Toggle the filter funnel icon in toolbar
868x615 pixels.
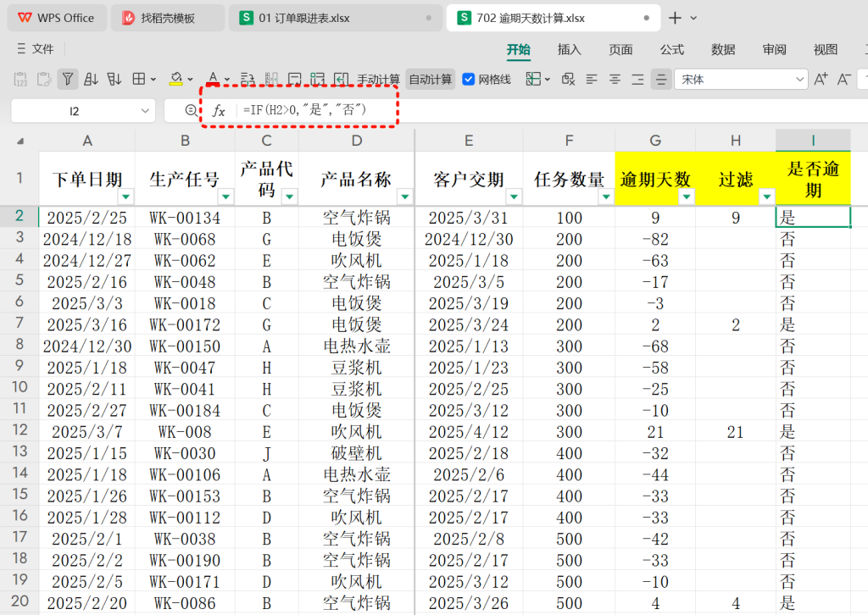(68, 79)
